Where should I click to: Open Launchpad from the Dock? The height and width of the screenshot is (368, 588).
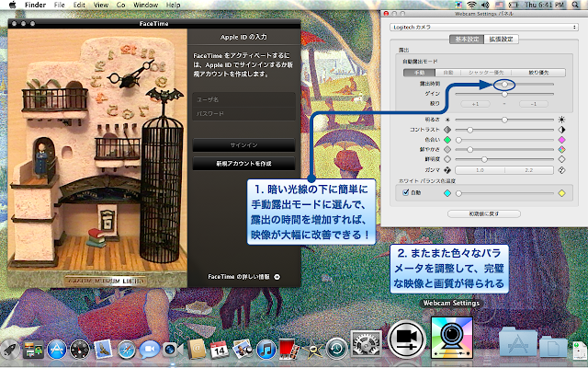[x=10, y=350]
